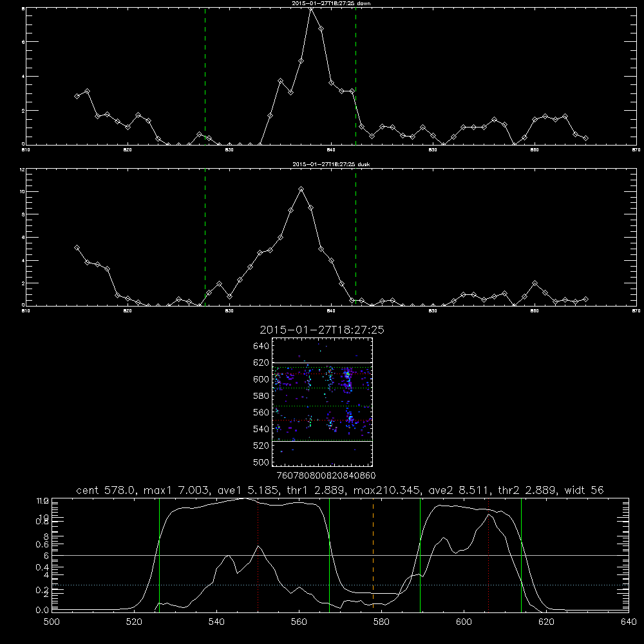Click green solid line near 614 in bottom plot
This screenshot has height=644, width=644.
pos(521,554)
